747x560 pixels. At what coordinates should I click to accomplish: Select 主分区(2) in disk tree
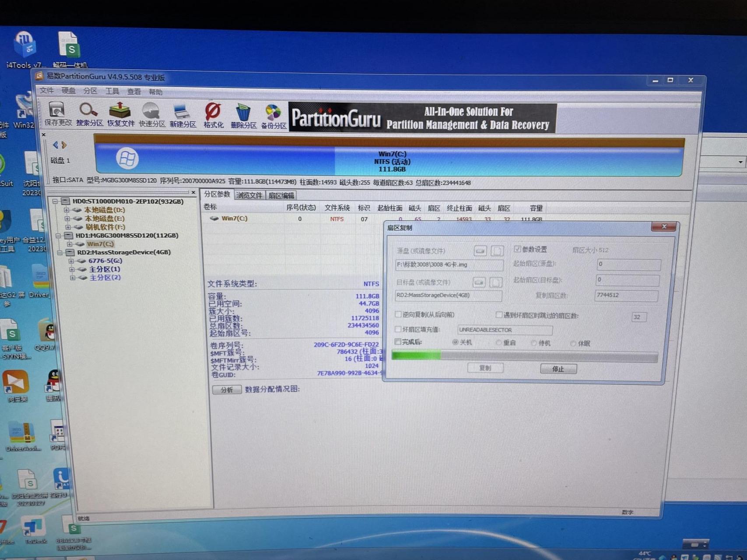coord(105,277)
